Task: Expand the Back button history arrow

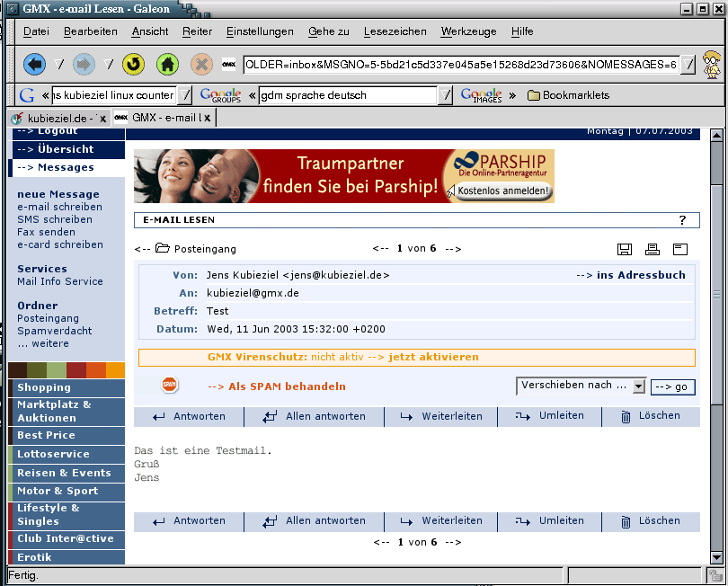Action: click(60, 65)
